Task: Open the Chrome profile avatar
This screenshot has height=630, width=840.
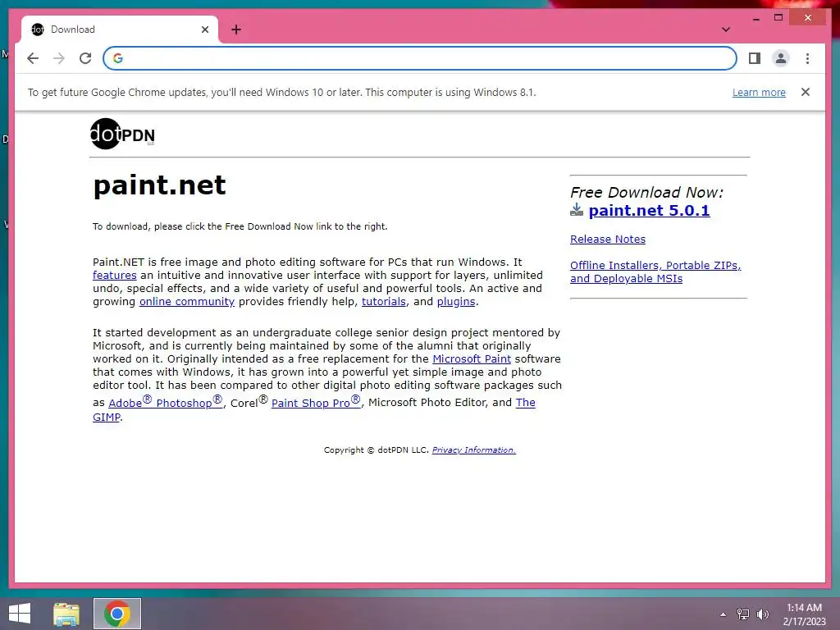Action: (x=781, y=58)
